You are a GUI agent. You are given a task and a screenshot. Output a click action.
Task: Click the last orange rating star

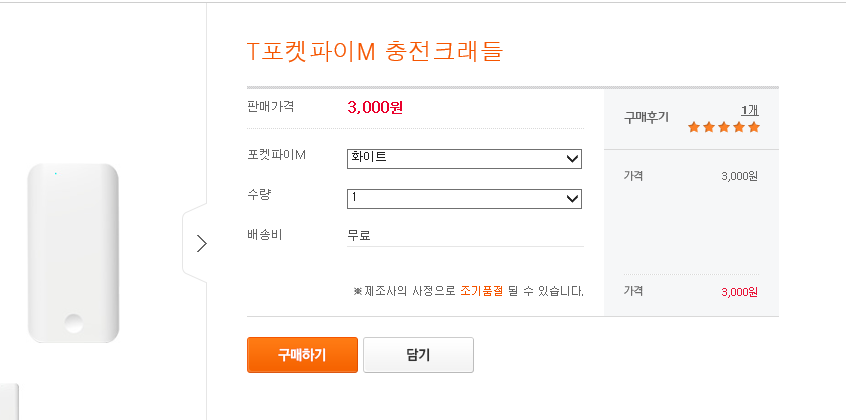coord(754,127)
